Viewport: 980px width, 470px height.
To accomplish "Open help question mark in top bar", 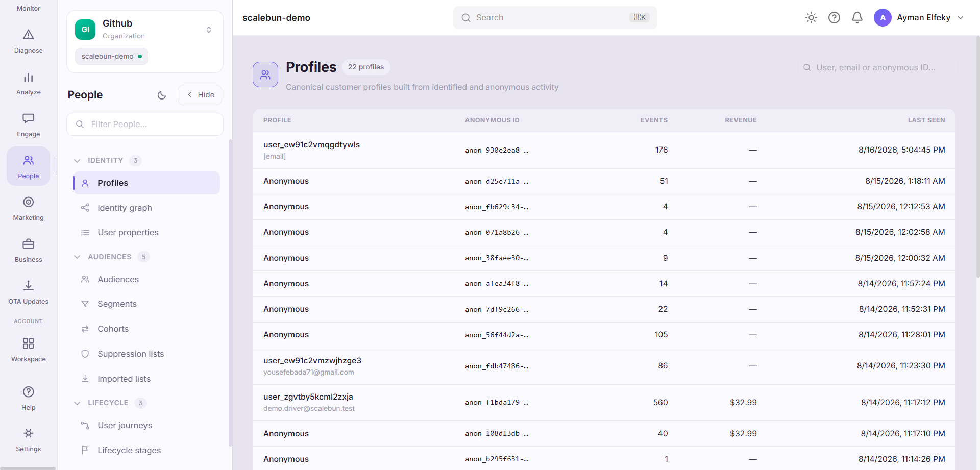I will (834, 18).
